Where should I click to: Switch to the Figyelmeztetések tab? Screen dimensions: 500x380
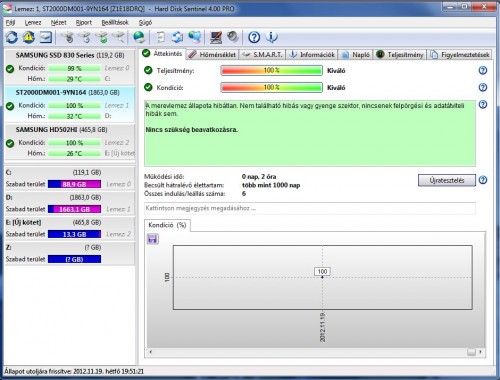pos(460,55)
